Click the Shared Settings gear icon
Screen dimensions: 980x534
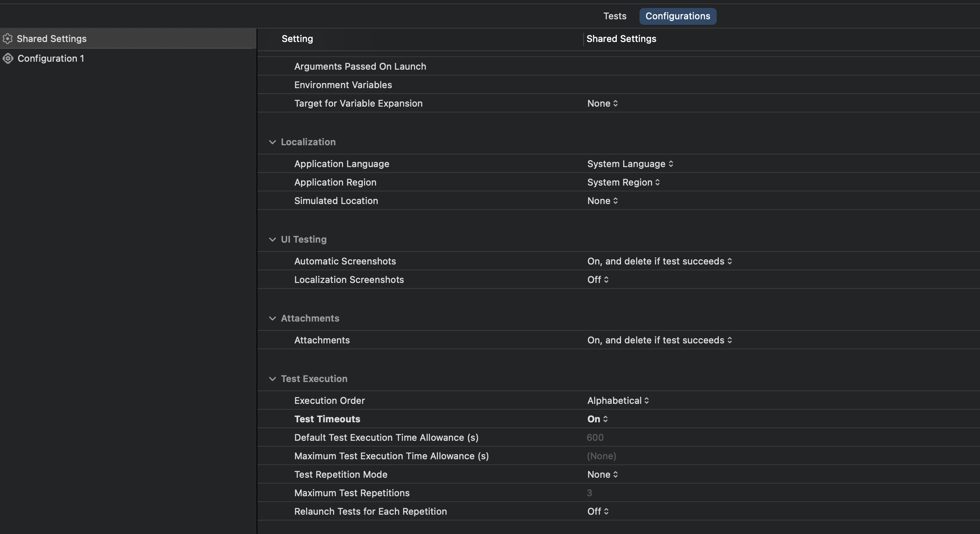[8, 39]
